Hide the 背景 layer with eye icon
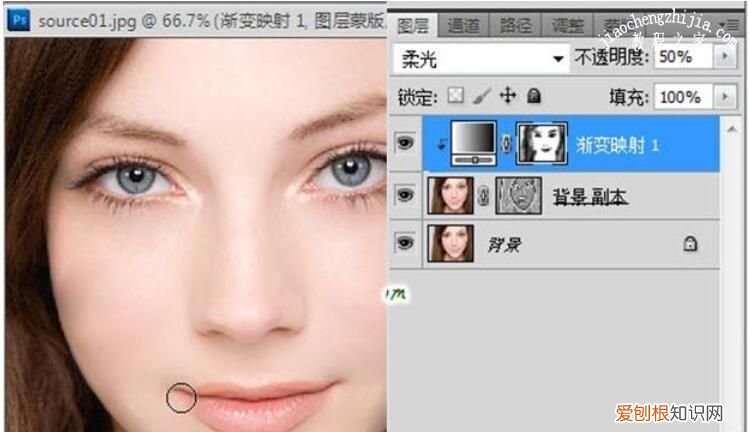Screen dimensions: 749x432 (x=405, y=243)
